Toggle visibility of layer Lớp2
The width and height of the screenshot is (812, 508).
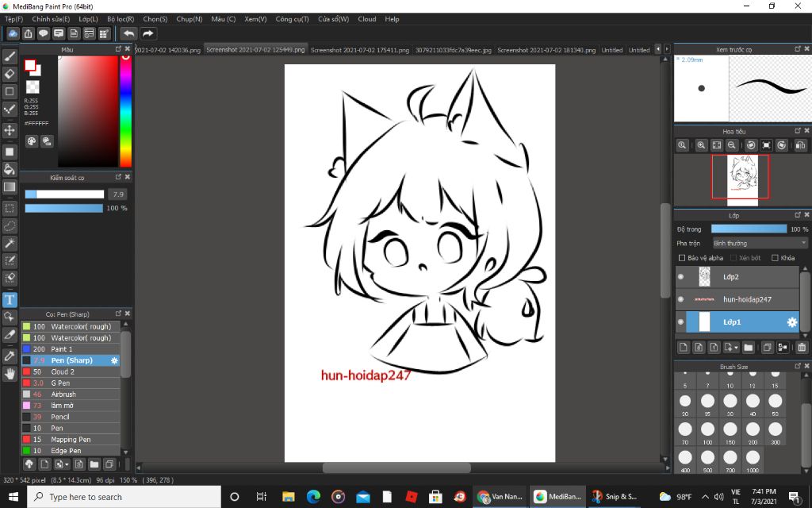click(680, 277)
